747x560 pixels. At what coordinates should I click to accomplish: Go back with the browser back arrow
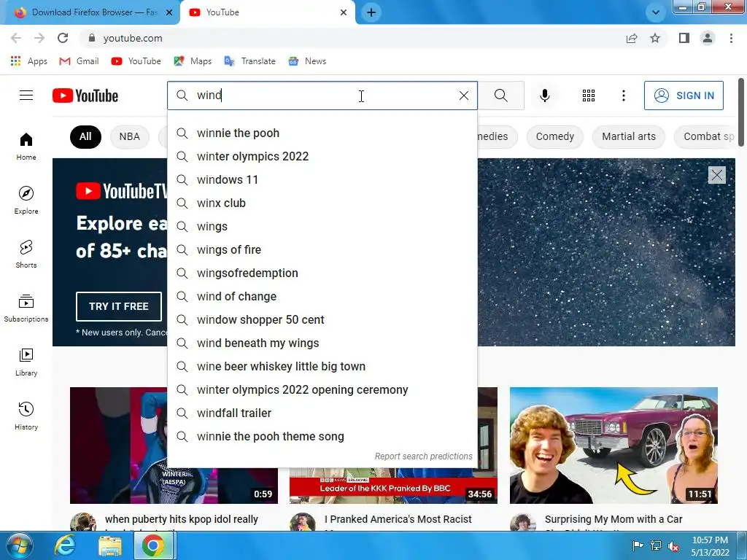click(x=16, y=38)
